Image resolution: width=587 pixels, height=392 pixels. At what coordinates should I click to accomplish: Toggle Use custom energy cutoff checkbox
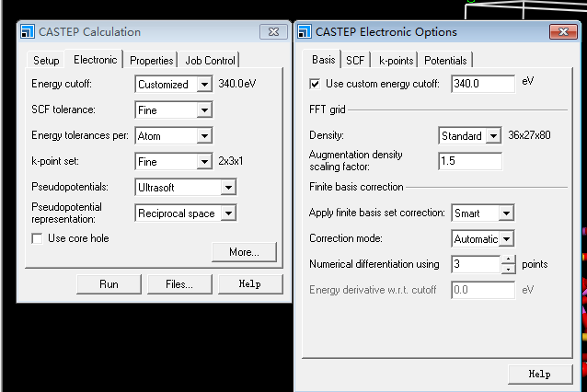click(x=315, y=84)
